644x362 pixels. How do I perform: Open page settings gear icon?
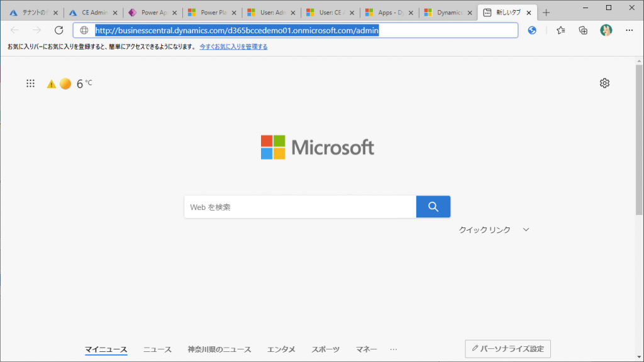click(x=604, y=83)
